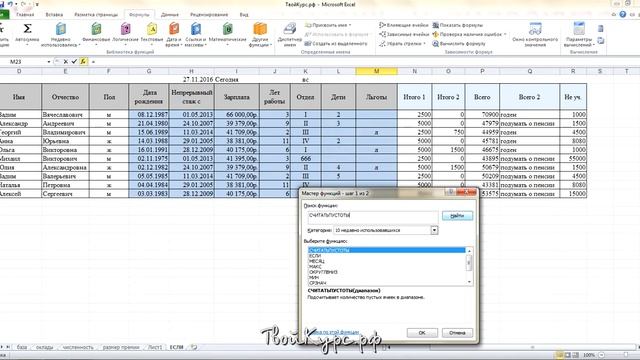The height and width of the screenshot is (360, 640).
Task: Click the Всего 2 header cell
Action: pyautogui.click(x=530, y=97)
